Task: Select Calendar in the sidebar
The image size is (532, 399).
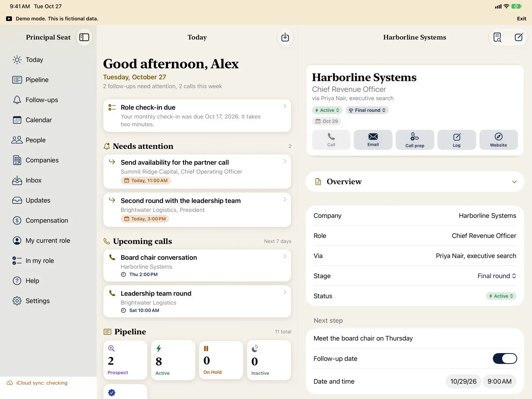Action: point(48,120)
